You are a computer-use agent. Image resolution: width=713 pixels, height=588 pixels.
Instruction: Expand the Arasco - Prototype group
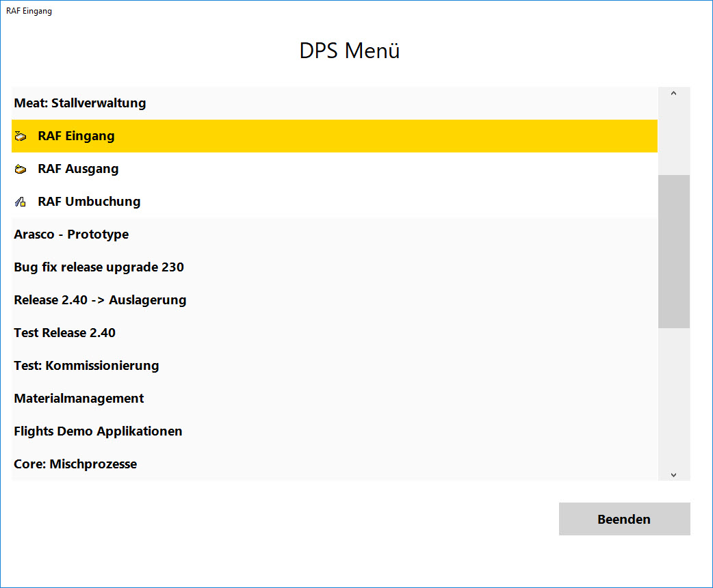coord(71,235)
